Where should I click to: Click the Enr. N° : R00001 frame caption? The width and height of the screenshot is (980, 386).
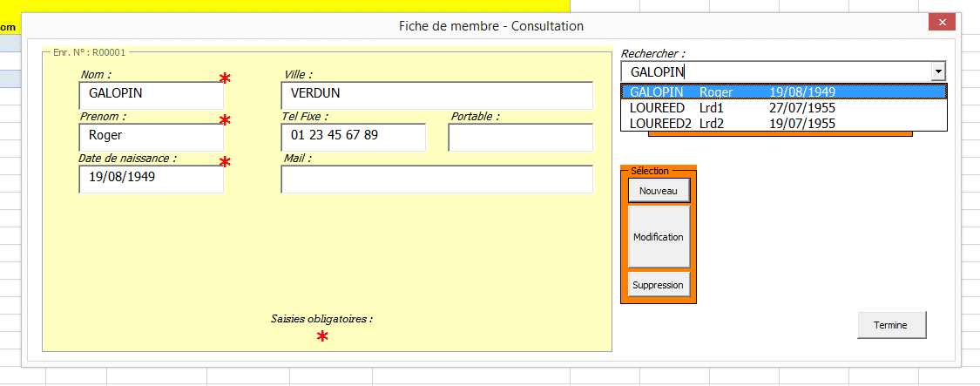[90, 52]
